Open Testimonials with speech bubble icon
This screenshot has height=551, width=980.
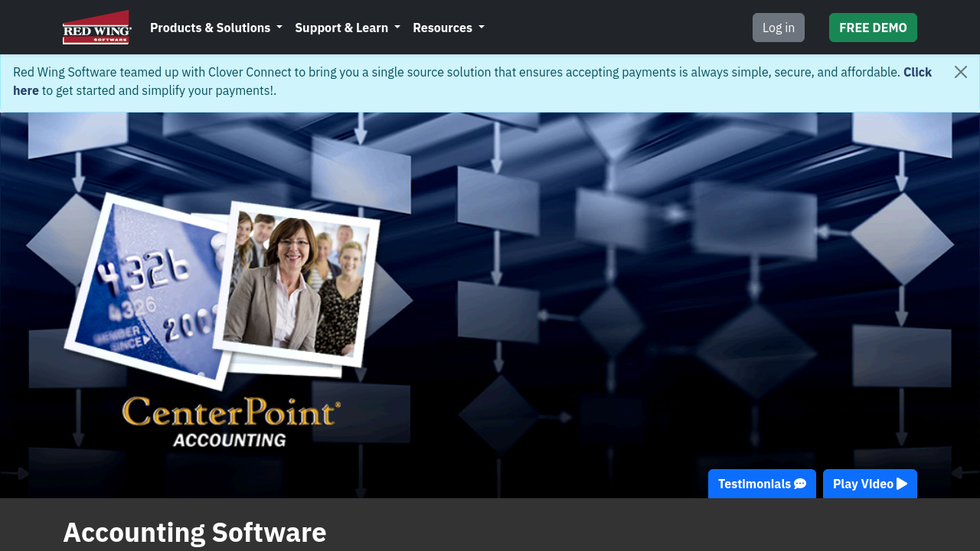[x=762, y=484]
